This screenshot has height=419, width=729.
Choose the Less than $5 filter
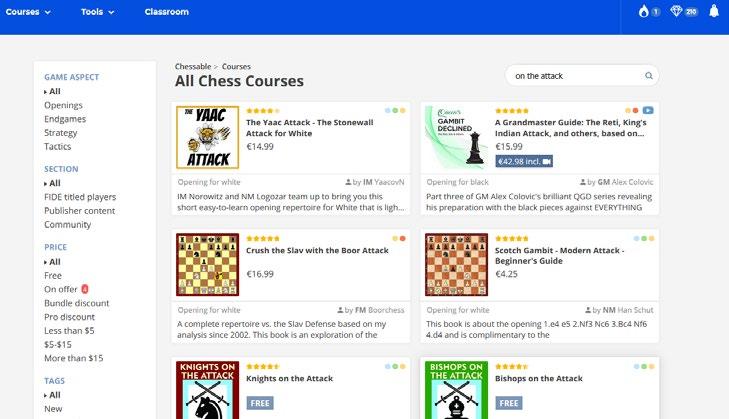tap(69, 331)
